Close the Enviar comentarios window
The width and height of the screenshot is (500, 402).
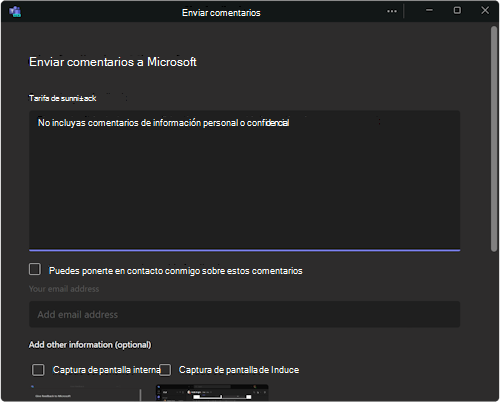[485, 10]
